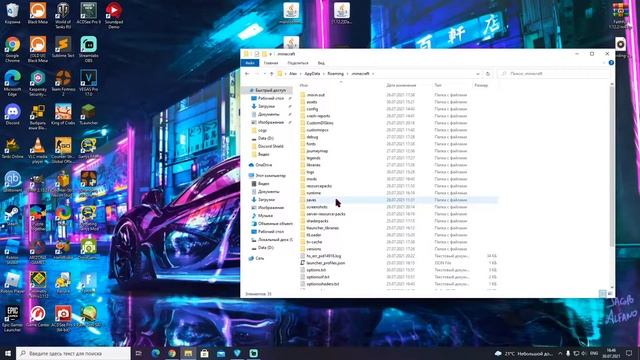This screenshot has width=640, height=360.
Task: Click the Windows Start button
Action: pos(8,353)
